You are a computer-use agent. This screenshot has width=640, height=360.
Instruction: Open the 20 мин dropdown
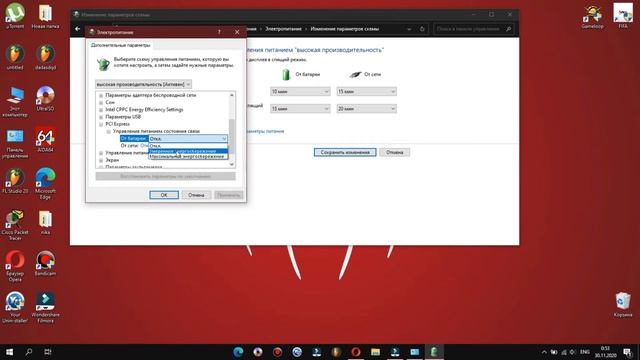(366, 109)
